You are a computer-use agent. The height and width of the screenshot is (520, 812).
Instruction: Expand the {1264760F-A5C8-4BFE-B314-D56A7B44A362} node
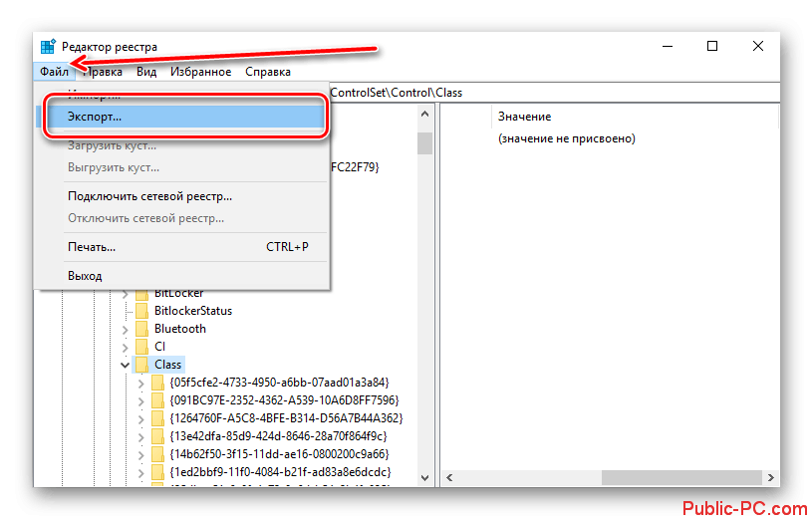click(140, 419)
